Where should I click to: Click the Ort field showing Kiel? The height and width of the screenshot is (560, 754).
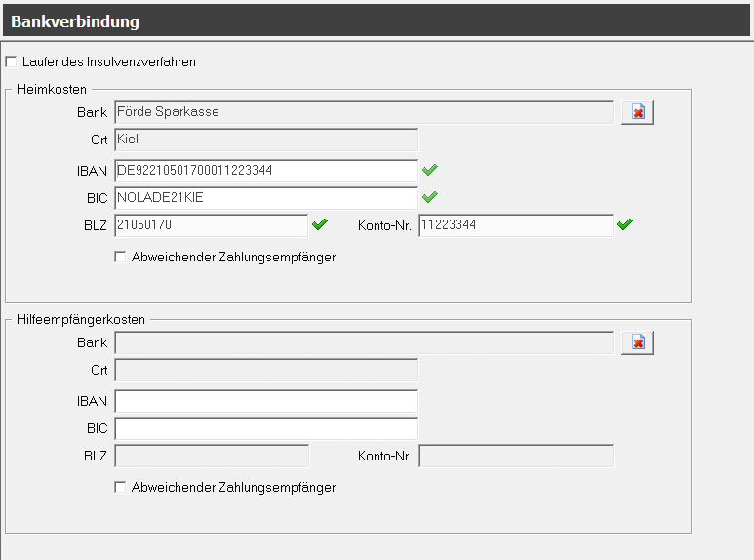pyautogui.click(x=265, y=140)
